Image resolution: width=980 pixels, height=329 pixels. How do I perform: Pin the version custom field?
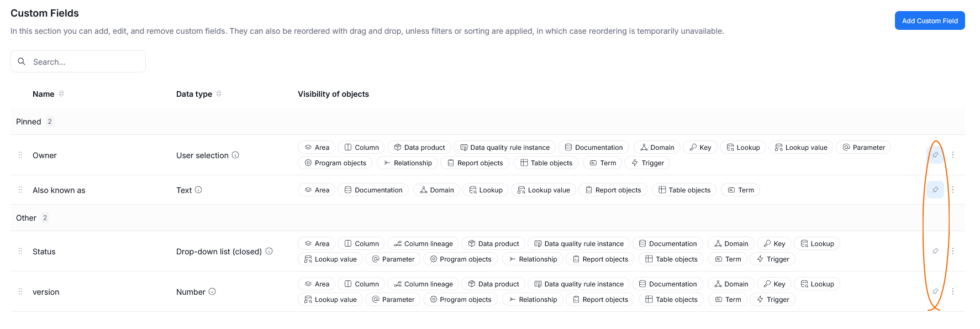[935, 291]
